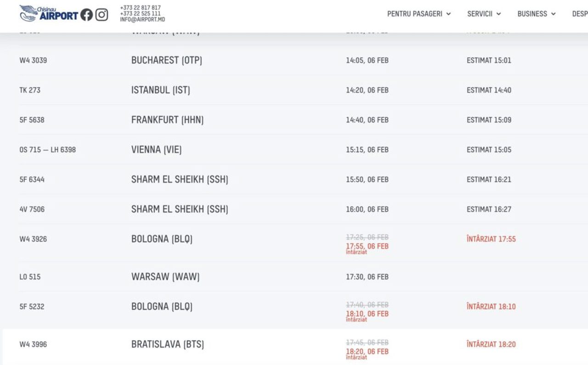Viewport: 588px width, 365px height.
Task: Select flight 4V 7506 row
Action: point(32,209)
